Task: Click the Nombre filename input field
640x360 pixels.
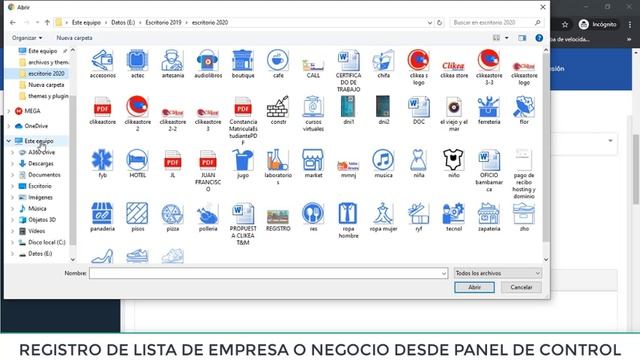Action: tap(269, 273)
